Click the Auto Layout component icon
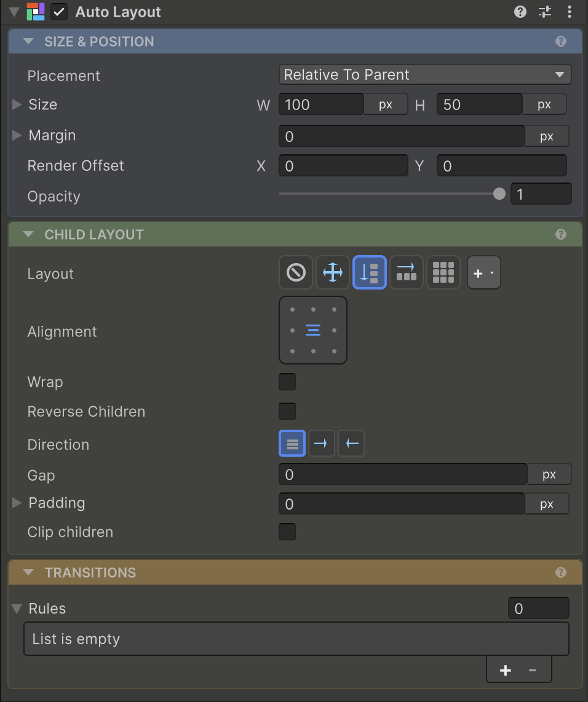This screenshot has height=702, width=588. point(36,12)
